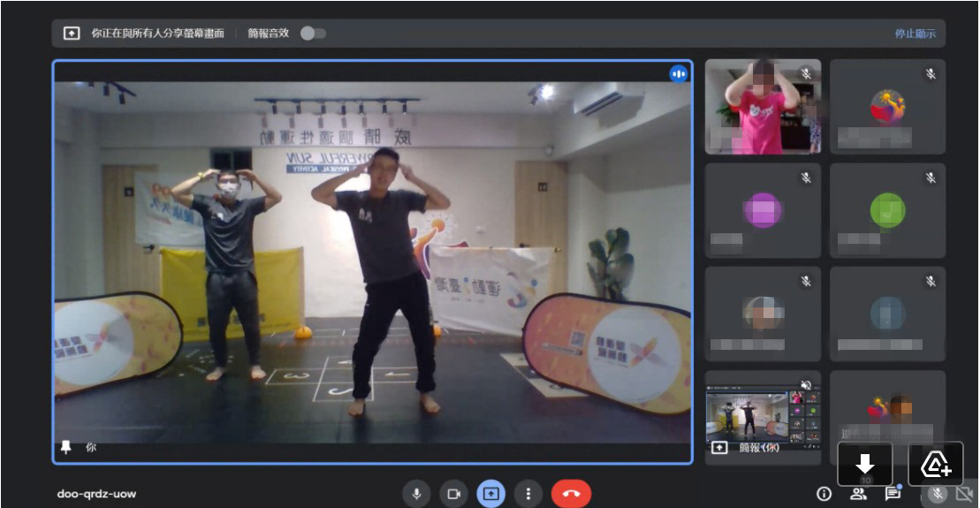980x508 pixels.
Task: Click the blue present screen button
Action: coord(491,494)
